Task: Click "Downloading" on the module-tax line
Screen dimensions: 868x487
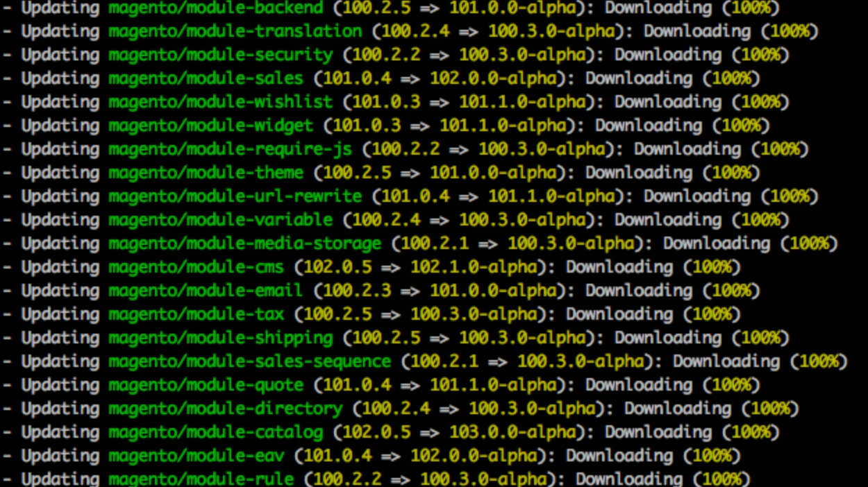Action: point(619,315)
